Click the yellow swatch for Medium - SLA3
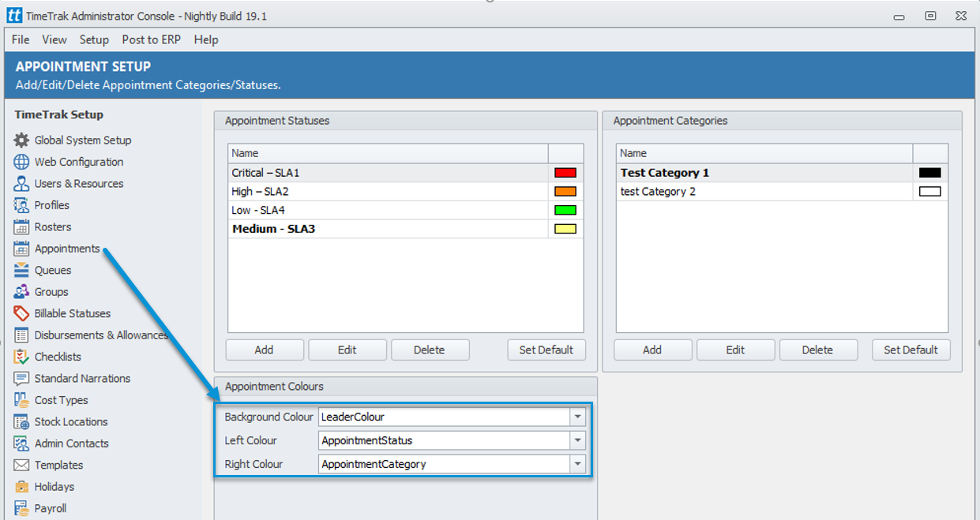The width and height of the screenshot is (980, 520). tap(565, 230)
